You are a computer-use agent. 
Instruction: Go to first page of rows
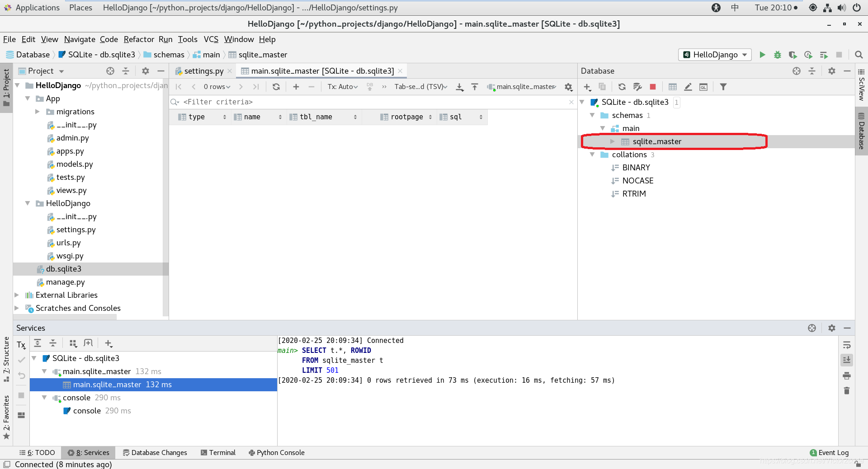[x=179, y=87]
